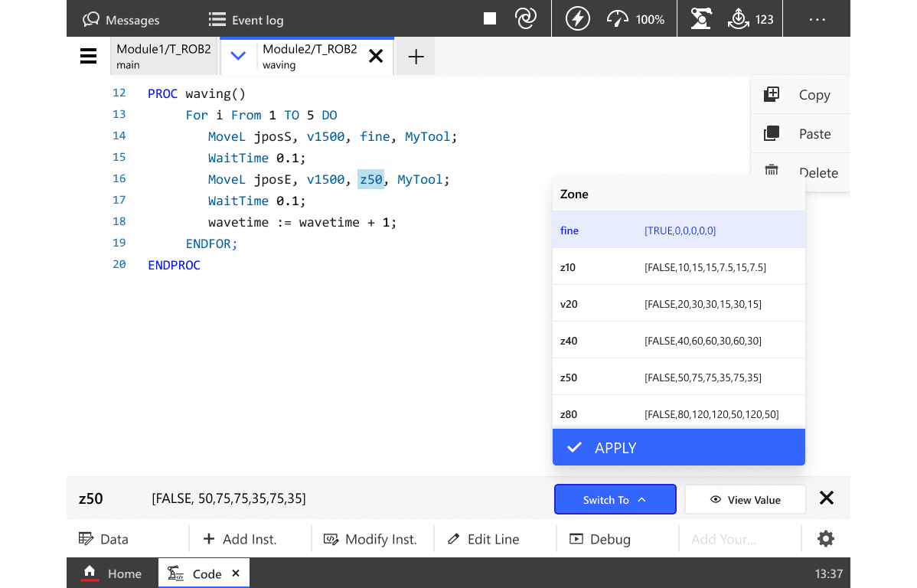Click the For i From loop line
The height and width of the screenshot is (588, 917).
pyautogui.click(x=261, y=116)
